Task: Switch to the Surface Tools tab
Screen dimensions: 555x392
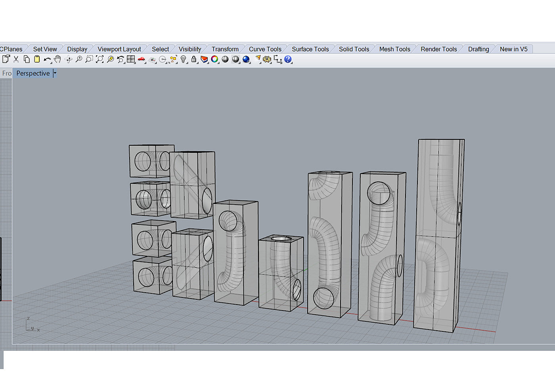Action: [x=310, y=49]
